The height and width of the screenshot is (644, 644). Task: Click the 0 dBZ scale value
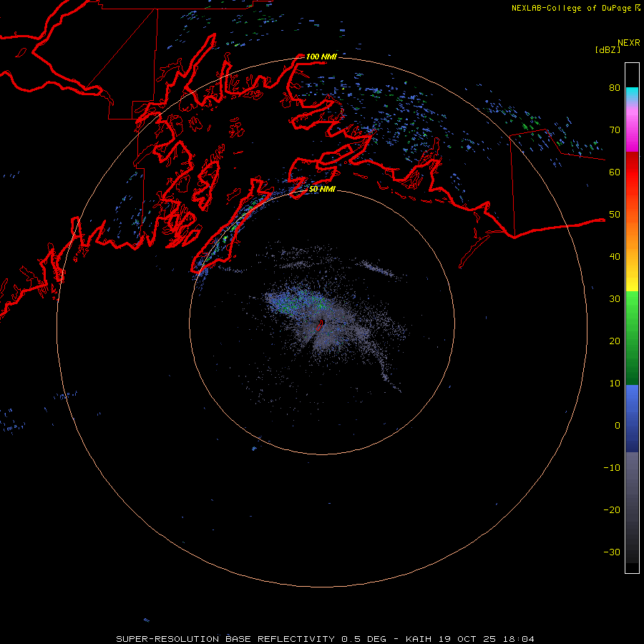(618, 426)
